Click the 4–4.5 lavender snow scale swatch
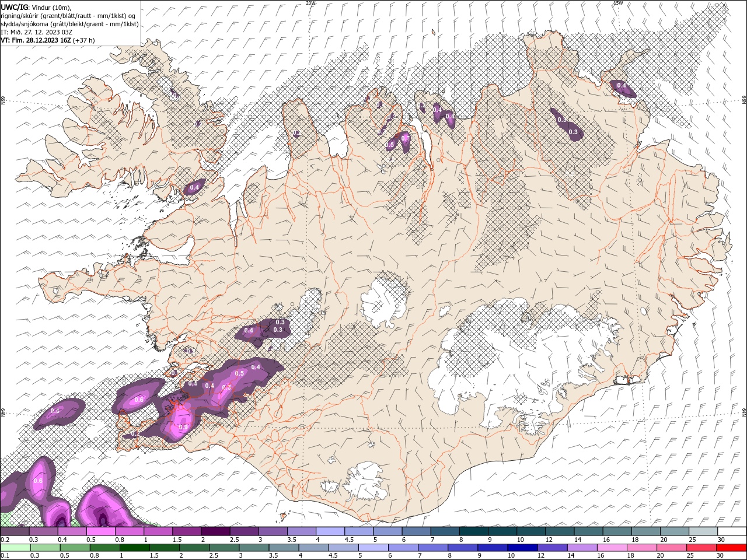The width and height of the screenshot is (747, 560). pyautogui.click(x=330, y=531)
